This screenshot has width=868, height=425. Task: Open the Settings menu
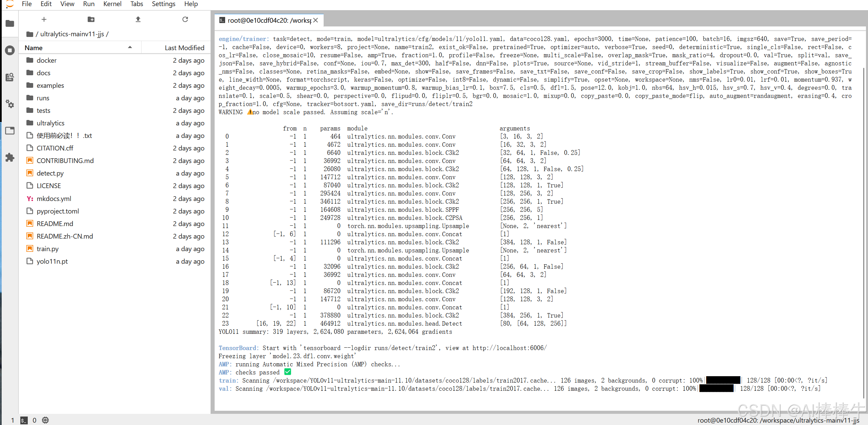pos(164,4)
